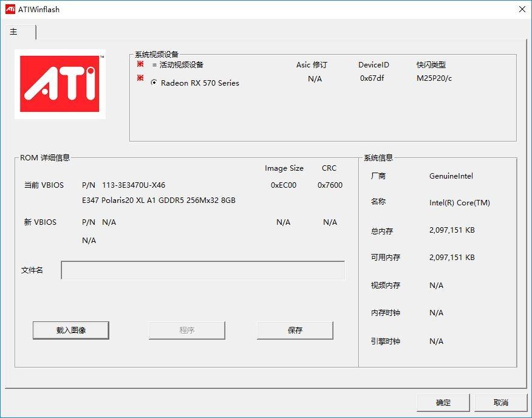Image resolution: width=532 pixels, height=418 pixels.
Task: Close the ATIWinflash window
Action: click(522, 9)
